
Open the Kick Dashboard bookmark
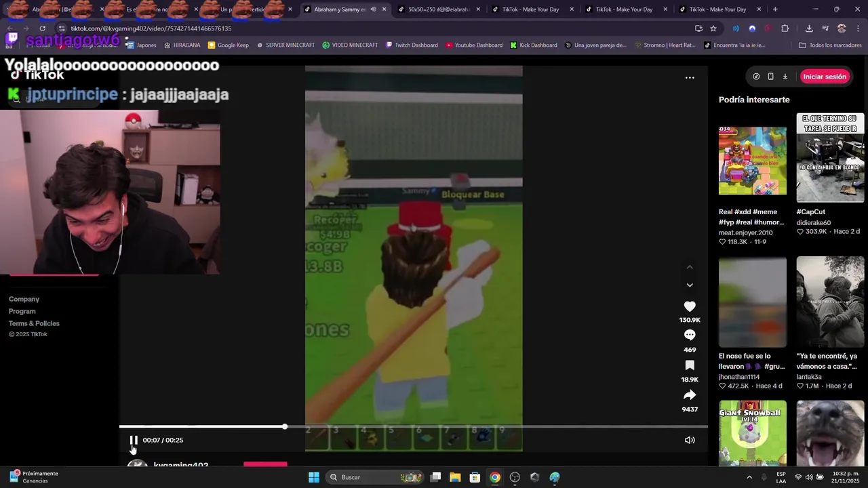click(x=533, y=45)
